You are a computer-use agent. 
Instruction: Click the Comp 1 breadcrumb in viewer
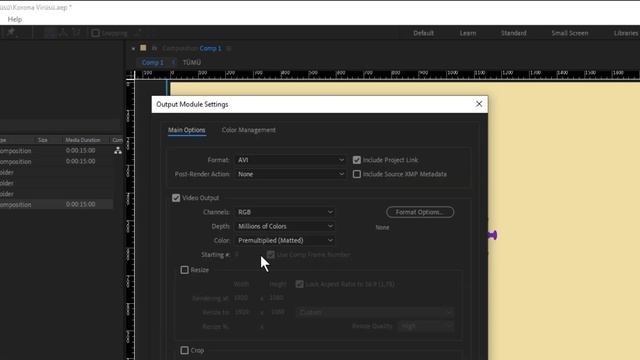coord(153,62)
